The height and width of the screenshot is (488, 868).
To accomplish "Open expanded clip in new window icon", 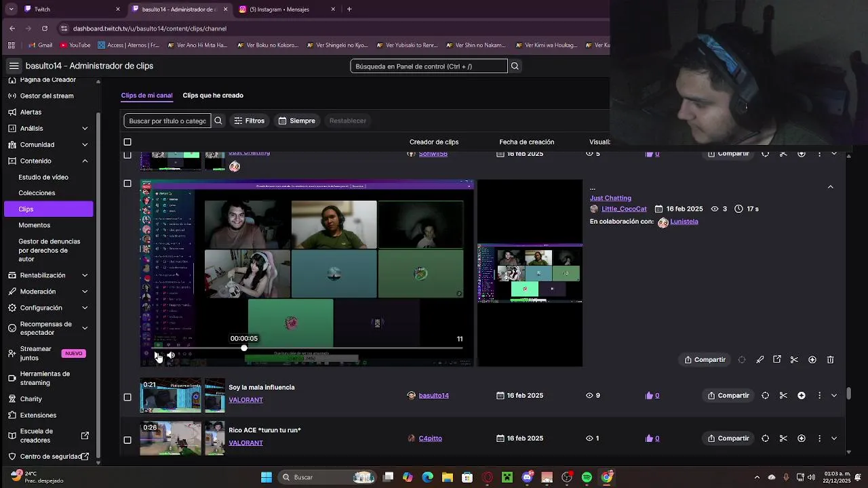I will [777, 360].
